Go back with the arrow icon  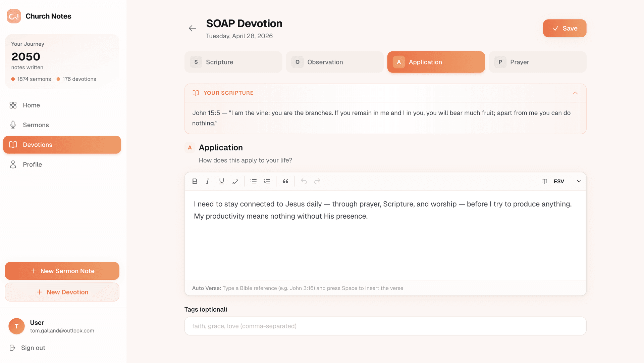click(192, 29)
